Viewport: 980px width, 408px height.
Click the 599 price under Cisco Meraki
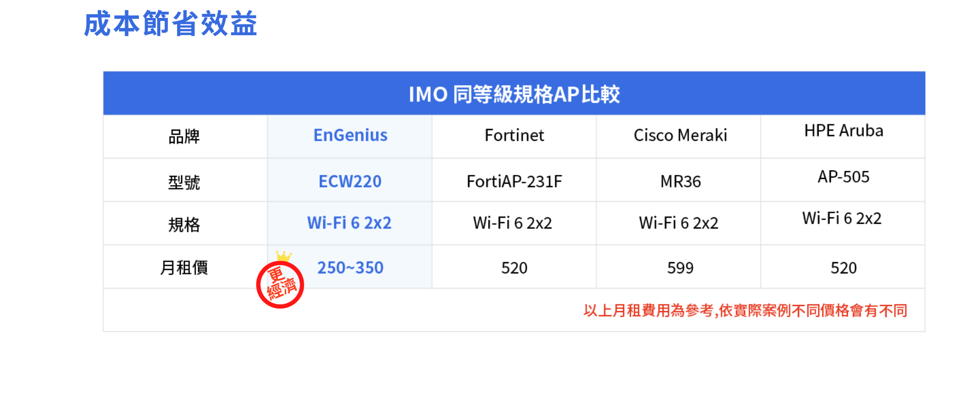(680, 268)
